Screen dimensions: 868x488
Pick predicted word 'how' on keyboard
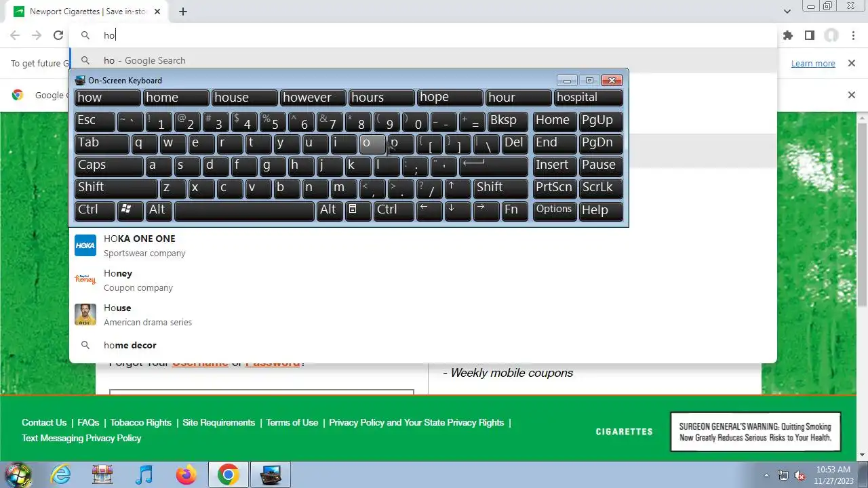[107, 98]
